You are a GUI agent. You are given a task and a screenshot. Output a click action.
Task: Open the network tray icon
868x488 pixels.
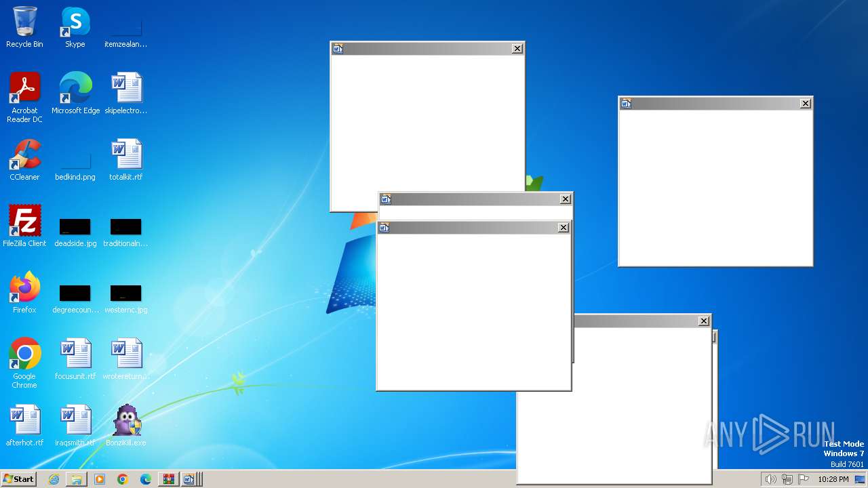[787, 479]
